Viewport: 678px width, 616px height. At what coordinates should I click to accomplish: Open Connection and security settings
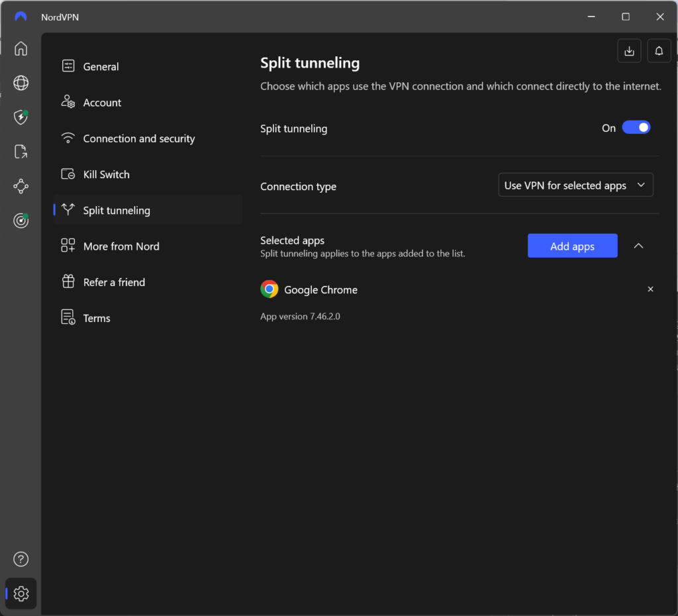point(148,138)
